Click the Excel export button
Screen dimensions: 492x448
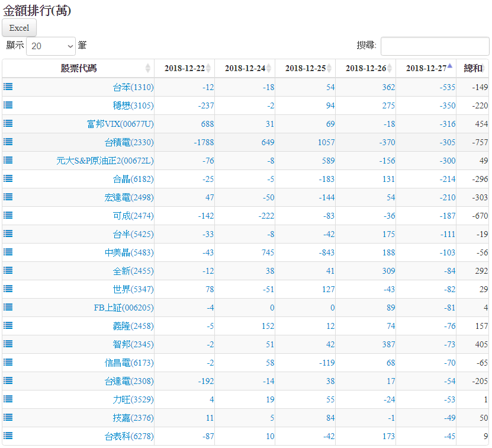coord(19,28)
